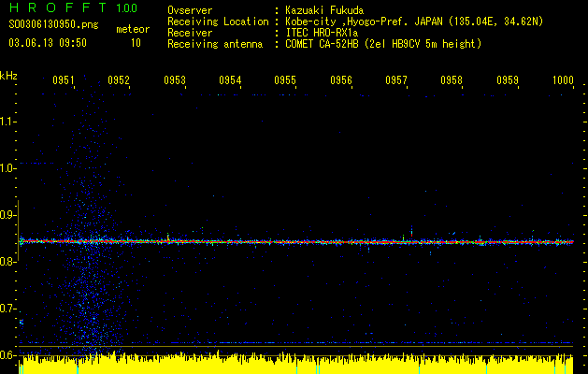Click the meteor count value 10
Viewport: 588px width, 374px height.
point(136,42)
